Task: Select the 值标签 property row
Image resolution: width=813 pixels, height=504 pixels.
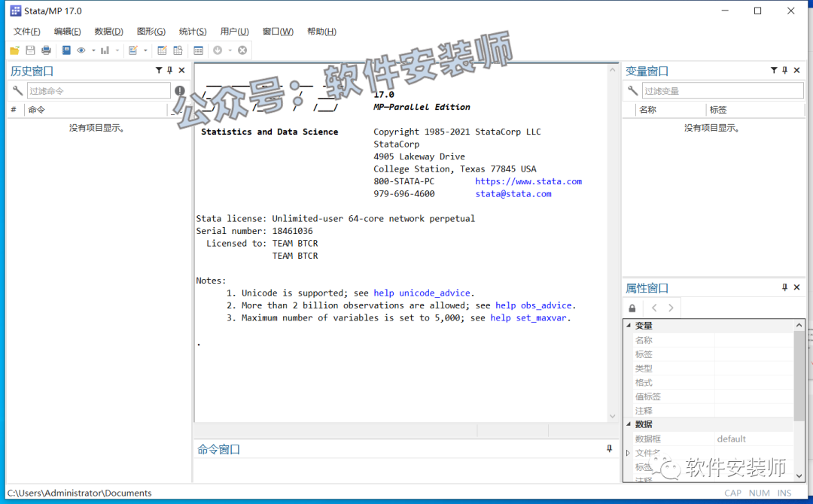Action: click(x=712, y=396)
